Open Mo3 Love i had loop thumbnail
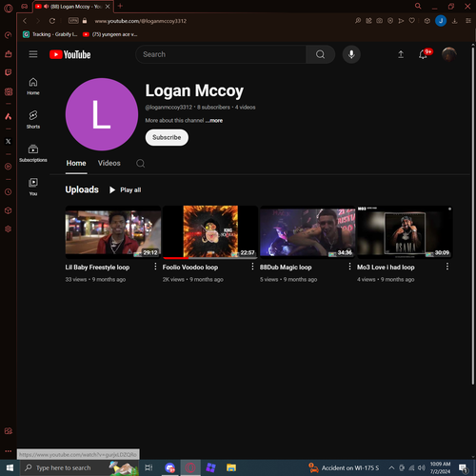The height and width of the screenshot is (476, 476). tap(405, 232)
